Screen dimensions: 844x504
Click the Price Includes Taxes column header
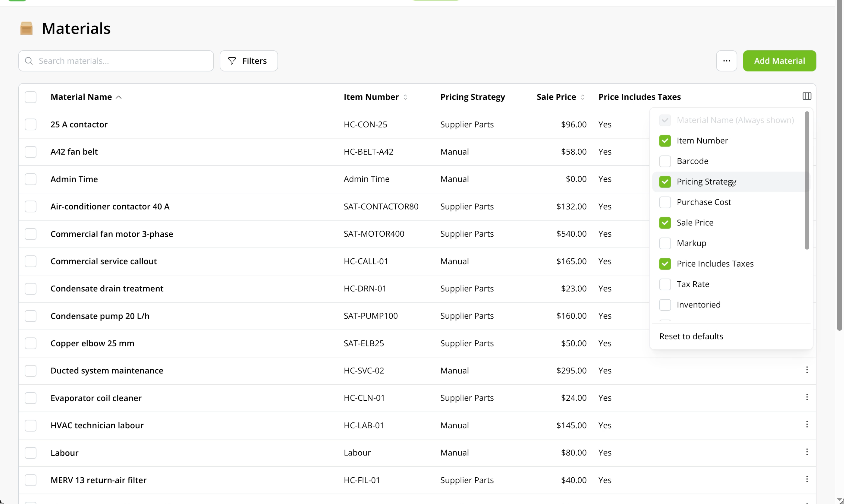(x=639, y=97)
